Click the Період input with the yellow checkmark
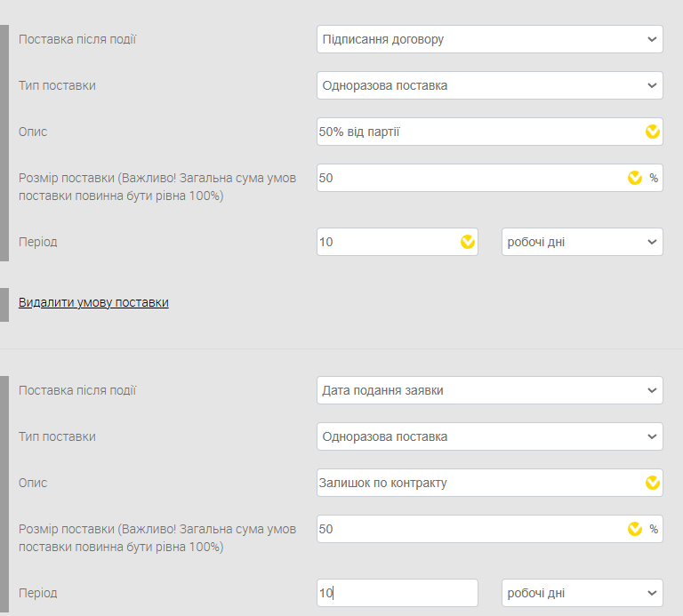This screenshot has width=683, height=616. (x=387, y=242)
